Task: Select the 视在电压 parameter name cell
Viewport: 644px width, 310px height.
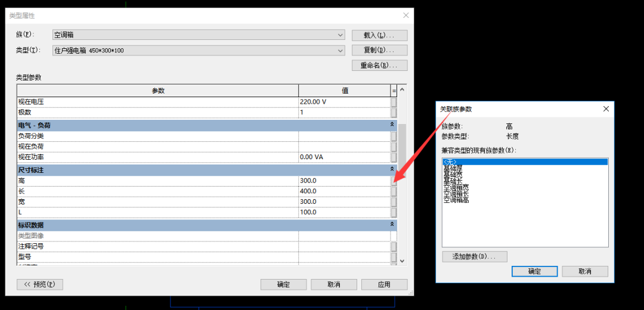Action: [157, 102]
